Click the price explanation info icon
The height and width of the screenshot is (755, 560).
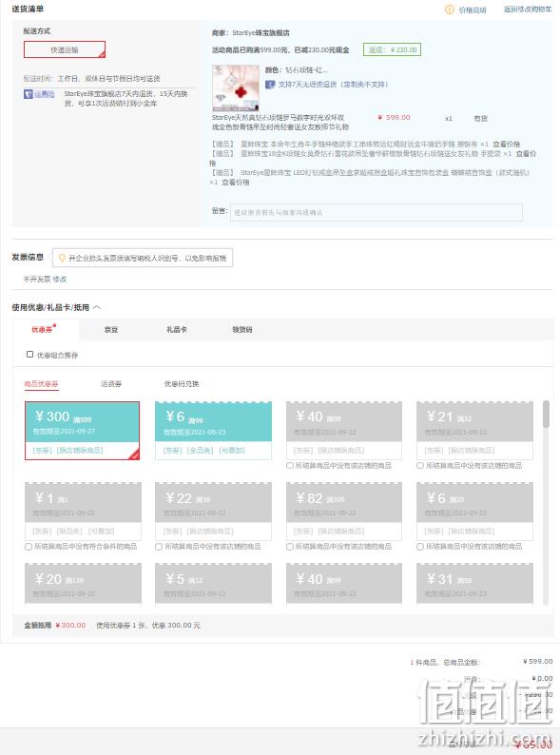point(450,10)
